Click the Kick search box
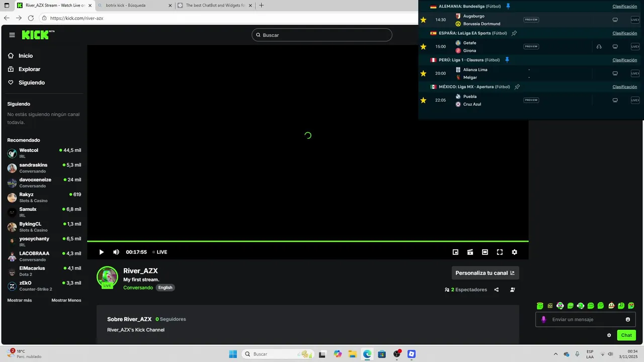This screenshot has height=362, width=644. coord(322,35)
